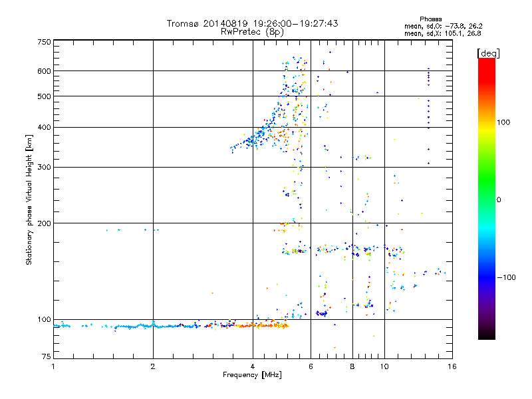Select the 'Phases' header text
The height and width of the screenshot is (399, 532).
pyautogui.click(x=430, y=19)
